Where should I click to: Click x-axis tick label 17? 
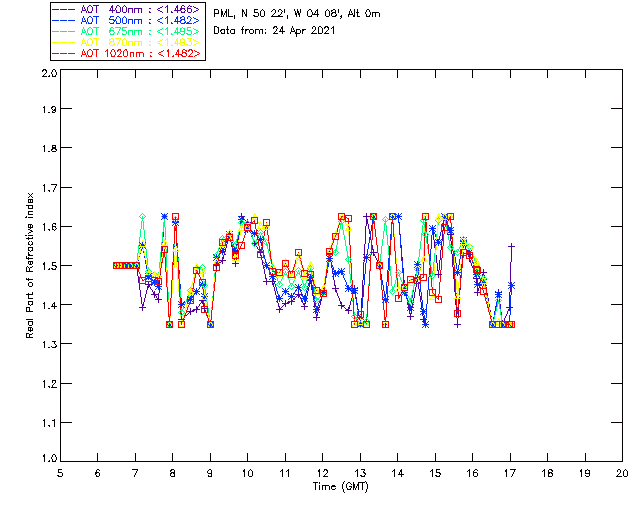[510, 473]
